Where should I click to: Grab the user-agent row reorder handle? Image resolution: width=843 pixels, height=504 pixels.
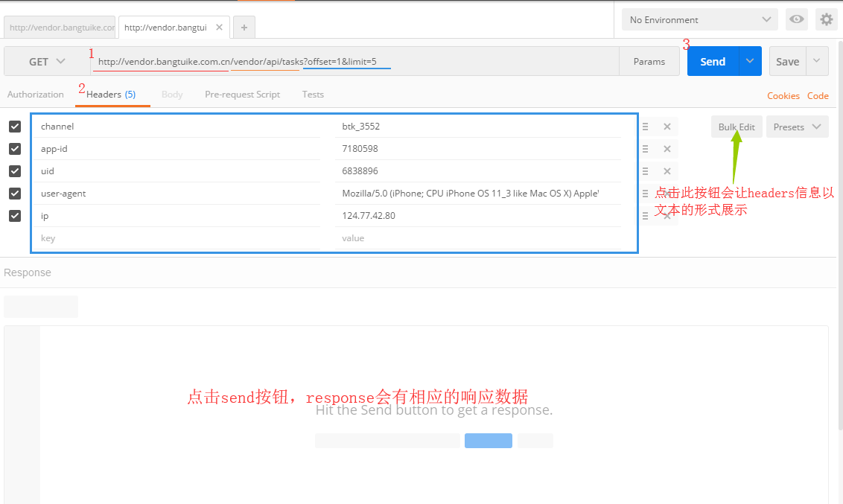[645, 194]
